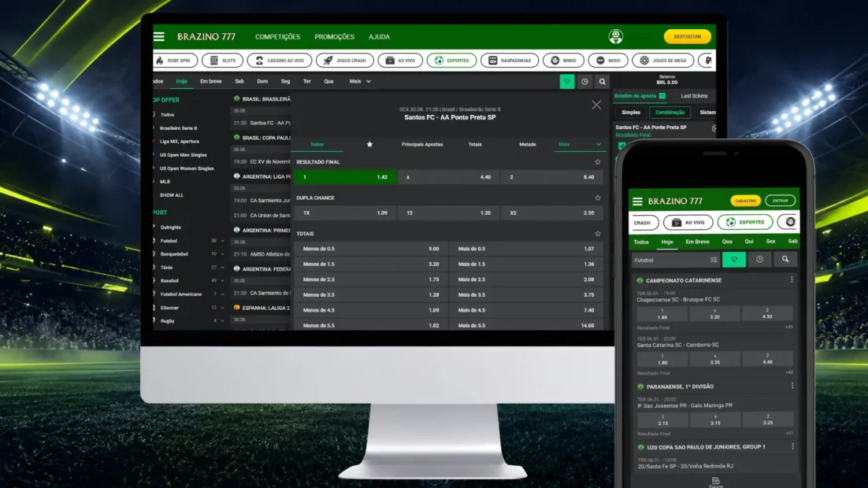Viewport: 868px width, 488px height.
Task: Tap the clock icon on phone screen
Action: 759,260
